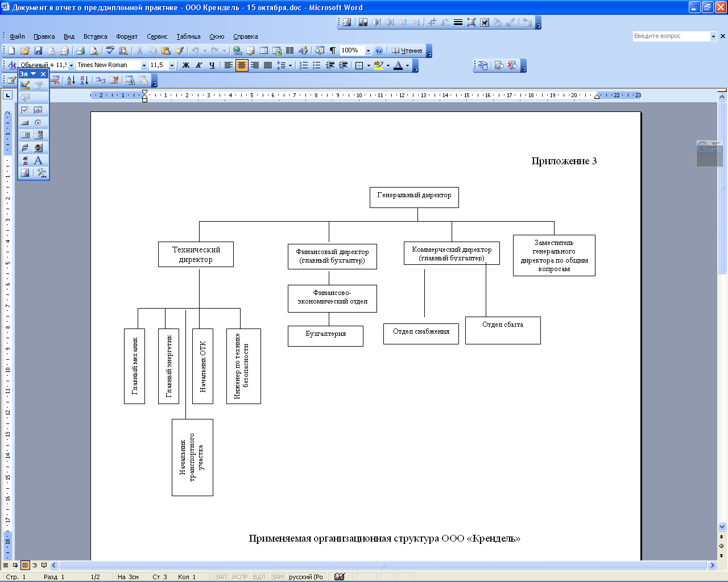The width and height of the screenshot is (728, 582).
Task: Insert a label control (letter A)
Action: [38, 160]
